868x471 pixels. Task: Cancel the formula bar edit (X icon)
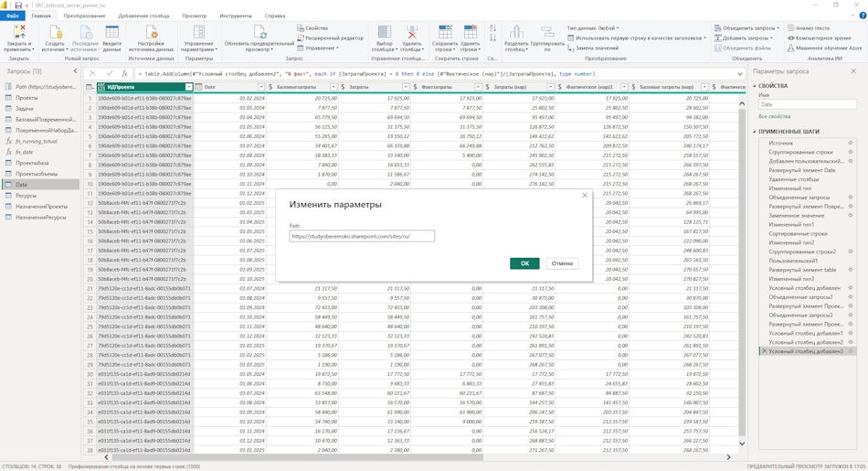pos(92,74)
